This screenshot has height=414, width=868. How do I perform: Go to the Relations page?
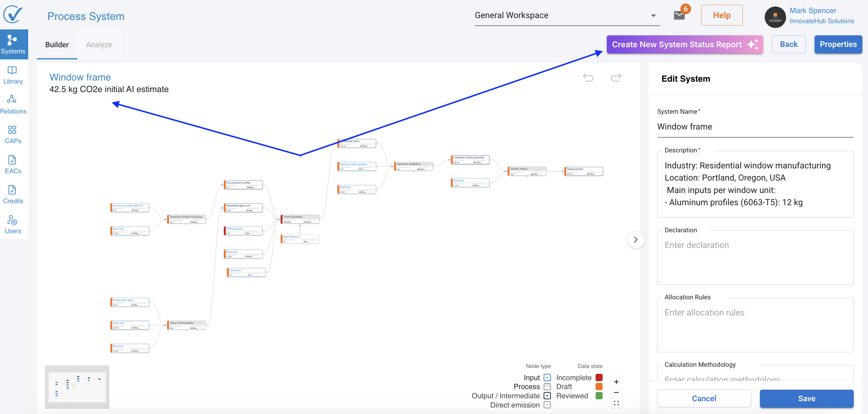pos(13,105)
